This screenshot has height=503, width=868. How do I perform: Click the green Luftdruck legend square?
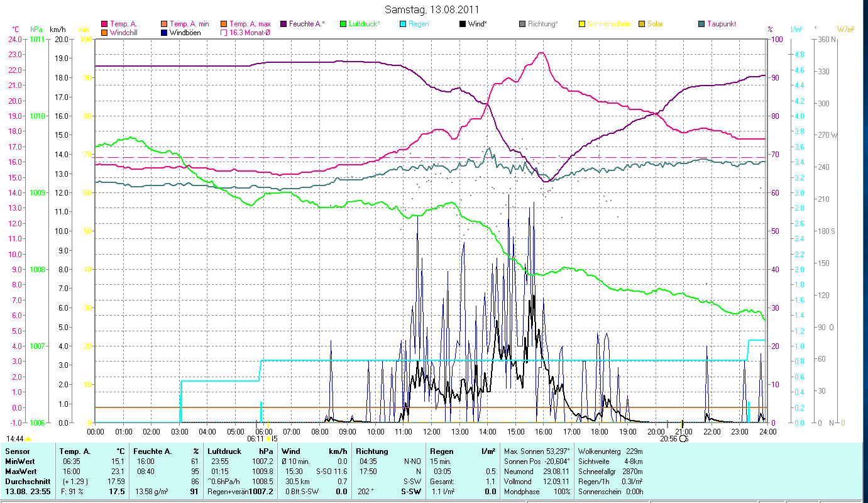coord(343,24)
